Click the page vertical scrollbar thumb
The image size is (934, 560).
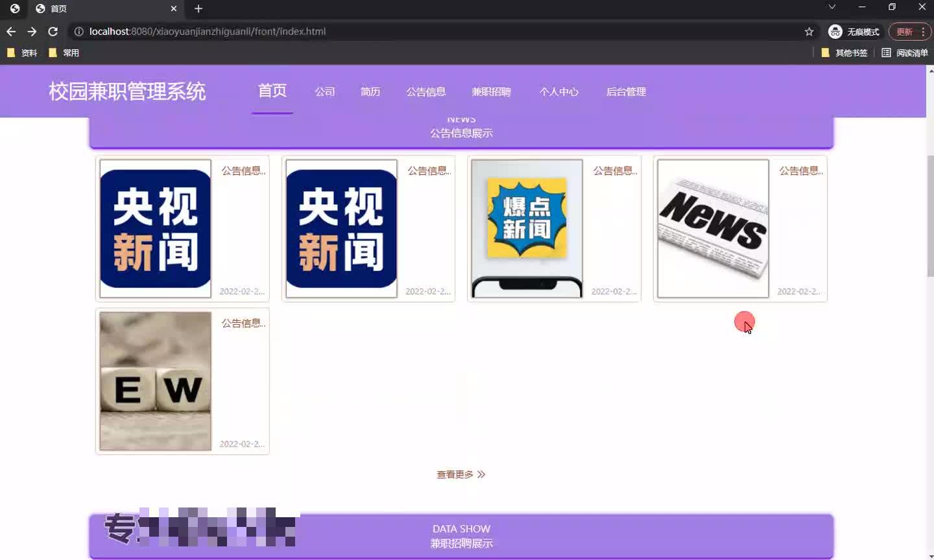[x=930, y=216]
